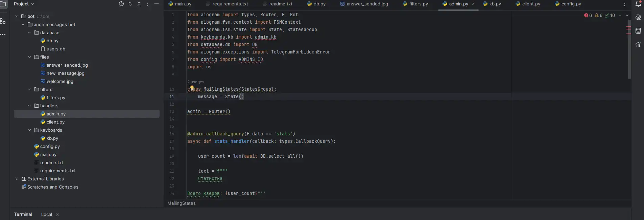644x220 pixels.
Task: Hide the Project panel with the minimize icon
Action: click(x=157, y=4)
